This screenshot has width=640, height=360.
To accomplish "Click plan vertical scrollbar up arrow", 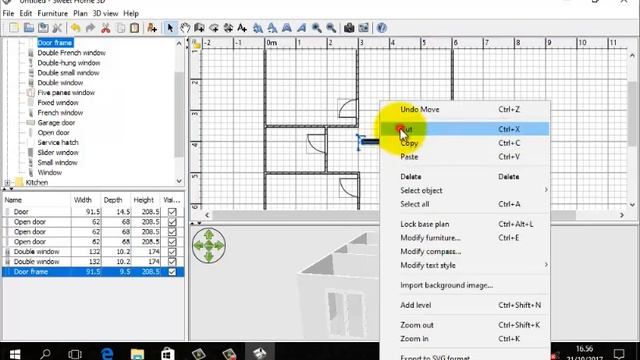I will tap(632, 56).
